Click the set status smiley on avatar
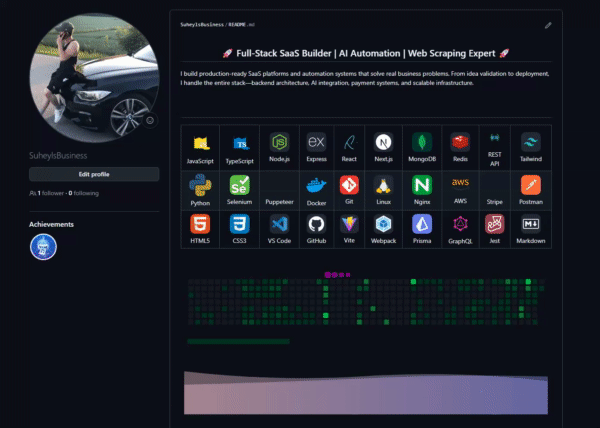 [150, 120]
